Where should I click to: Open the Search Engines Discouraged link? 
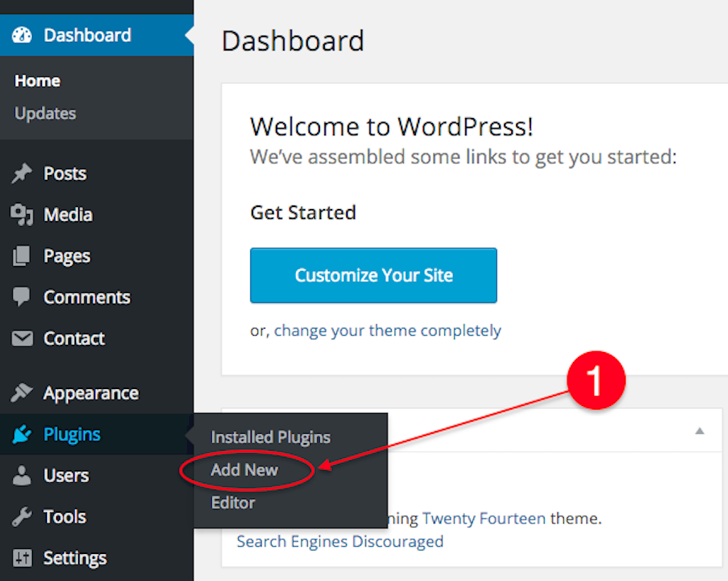point(340,541)
